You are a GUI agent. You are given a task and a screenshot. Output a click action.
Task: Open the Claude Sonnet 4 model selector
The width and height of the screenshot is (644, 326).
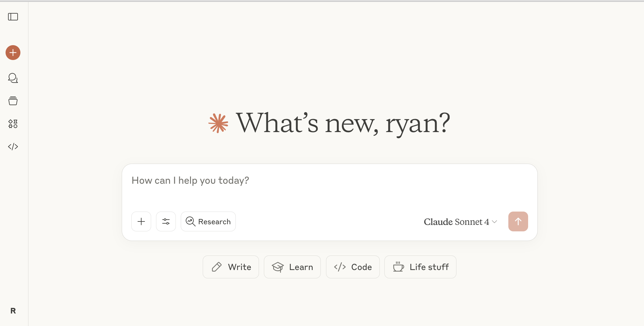456,222
